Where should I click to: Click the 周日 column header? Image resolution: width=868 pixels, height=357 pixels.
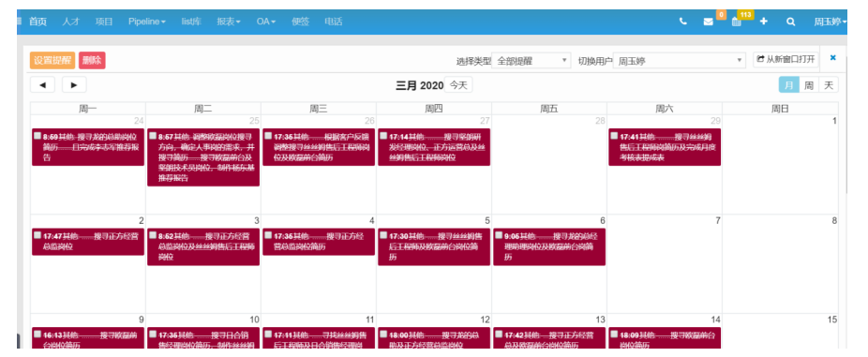780,109
